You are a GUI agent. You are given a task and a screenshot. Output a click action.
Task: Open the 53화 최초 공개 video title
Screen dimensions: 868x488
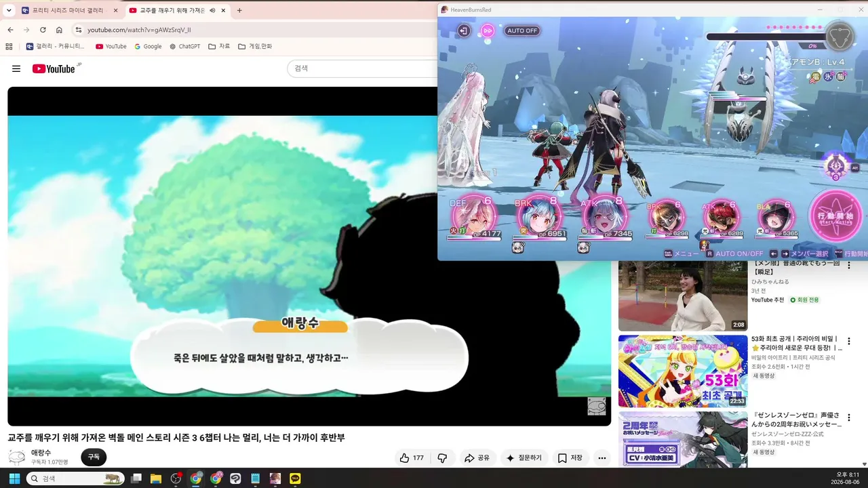point(796,344)
